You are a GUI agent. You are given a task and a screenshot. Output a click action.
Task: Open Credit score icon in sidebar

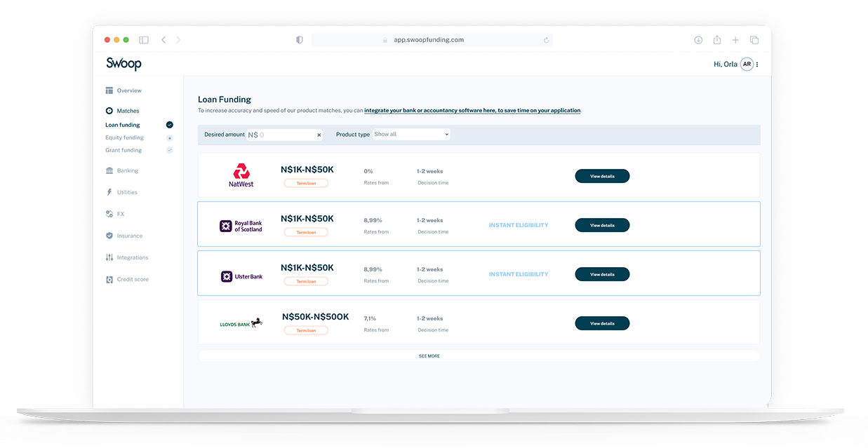coord(109,279)
